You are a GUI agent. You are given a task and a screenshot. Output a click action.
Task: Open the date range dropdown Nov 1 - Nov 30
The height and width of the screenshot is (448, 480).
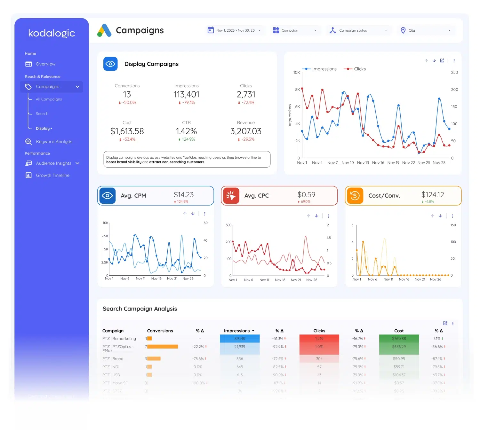coord(235,30)
